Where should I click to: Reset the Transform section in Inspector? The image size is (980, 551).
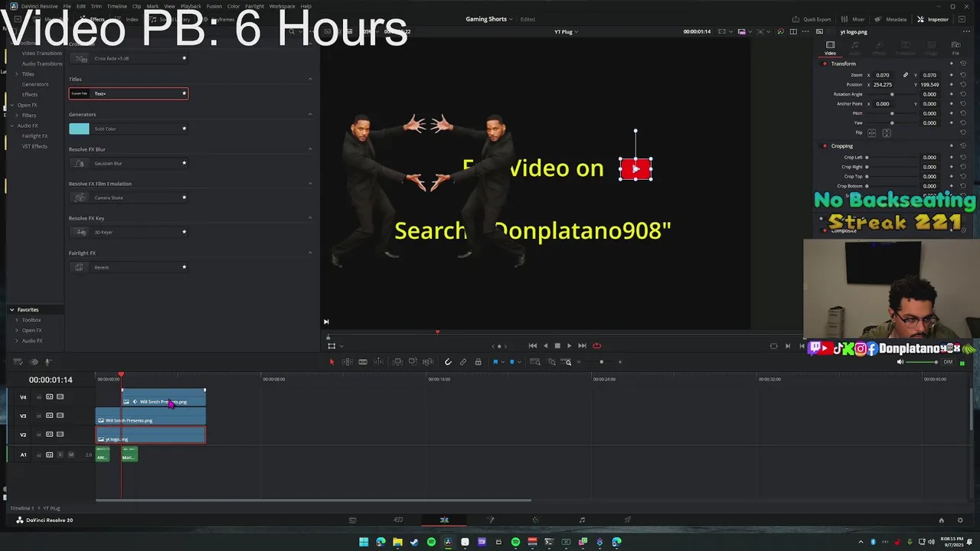point(962,64)
